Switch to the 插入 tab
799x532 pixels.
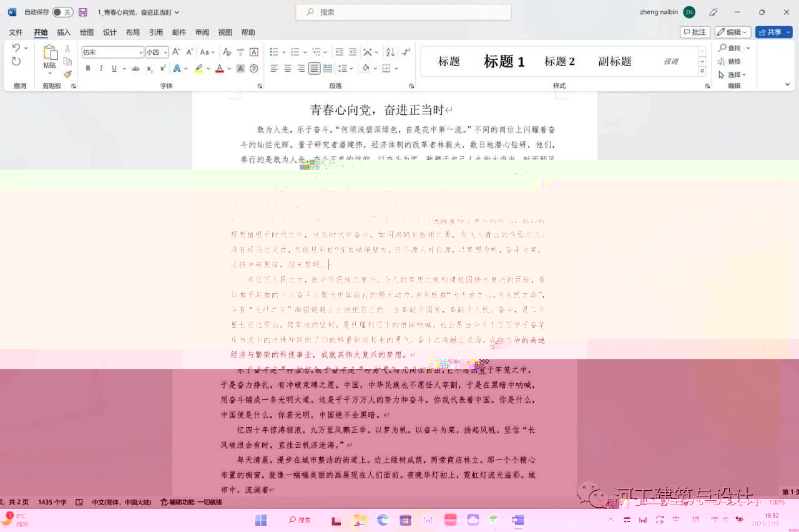(x=64, y=32)
